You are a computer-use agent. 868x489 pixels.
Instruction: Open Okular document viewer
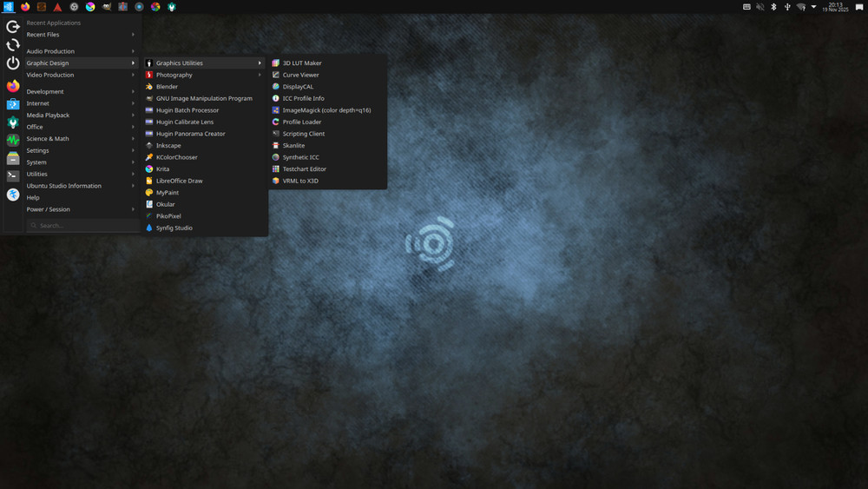pos(204,204)
